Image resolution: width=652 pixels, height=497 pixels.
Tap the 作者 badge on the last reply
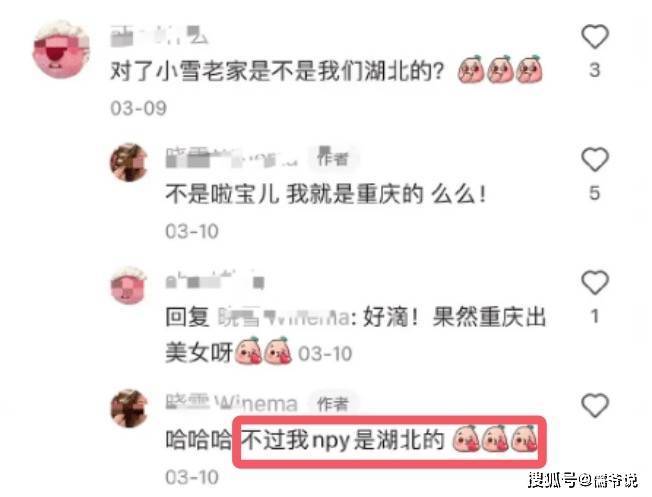pyautogui.click(x=333, y=403)
